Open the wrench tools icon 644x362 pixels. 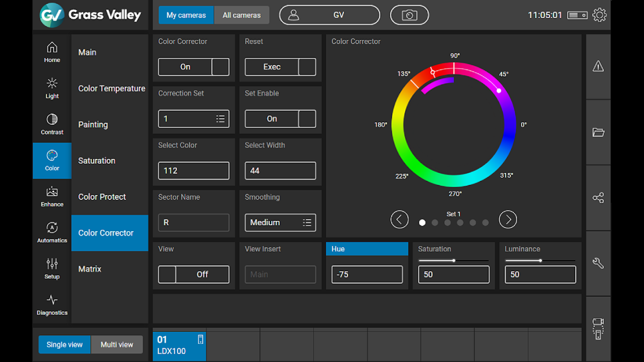[598, 263]
